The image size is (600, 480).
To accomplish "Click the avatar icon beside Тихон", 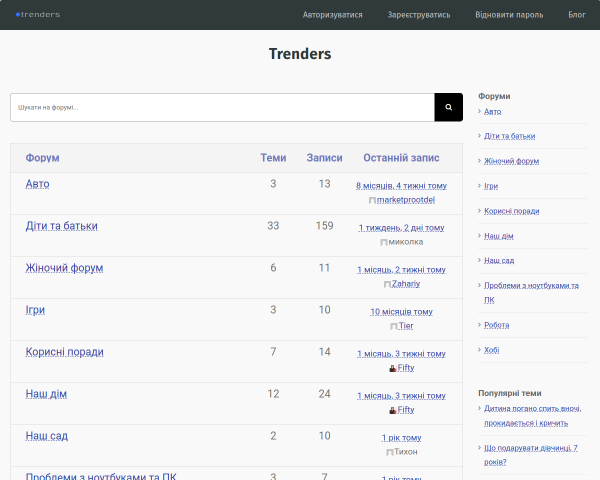I will point(390,452).
